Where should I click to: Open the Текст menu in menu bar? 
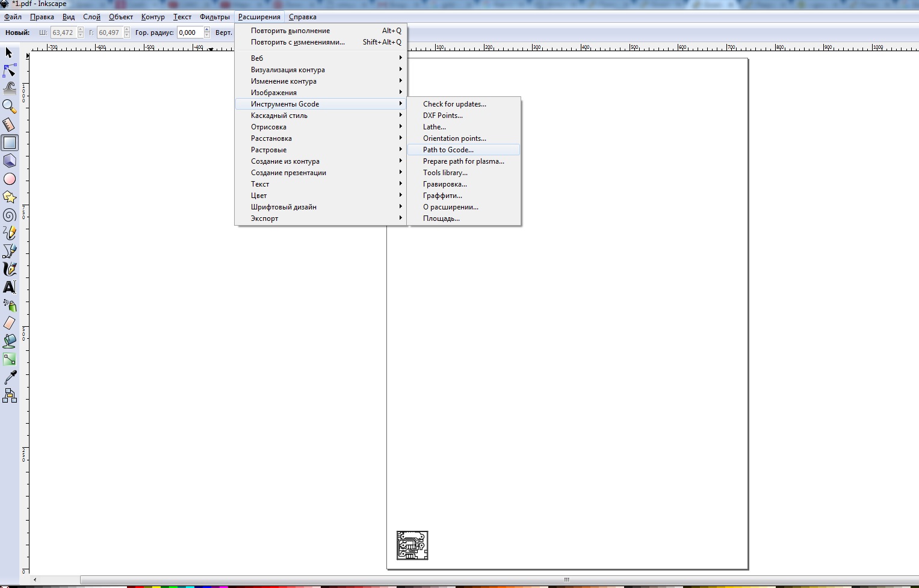tap(182, 17)
